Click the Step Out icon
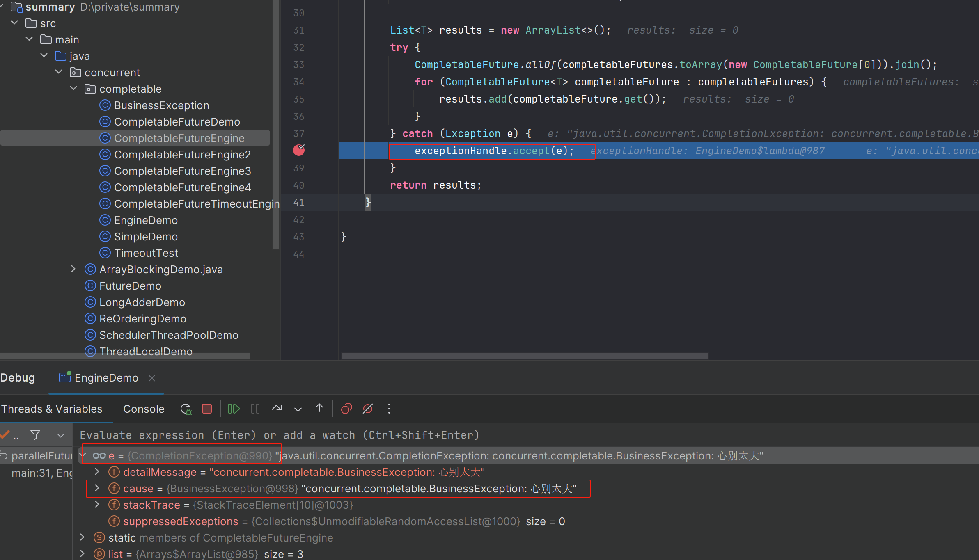 319,409
